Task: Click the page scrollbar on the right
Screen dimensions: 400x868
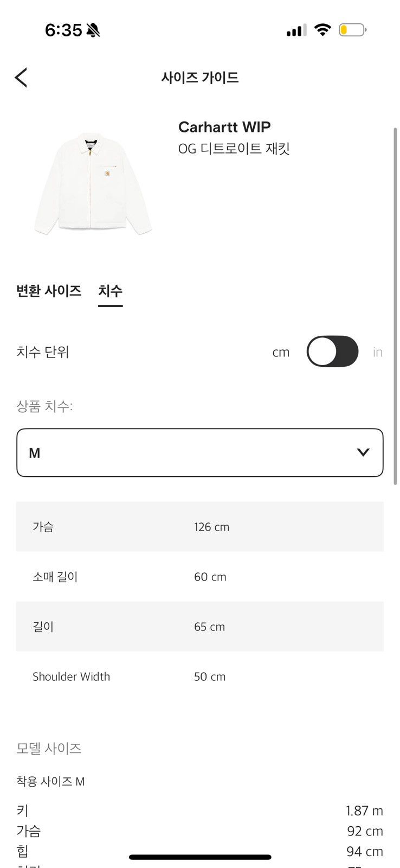Action: point(396,306)
